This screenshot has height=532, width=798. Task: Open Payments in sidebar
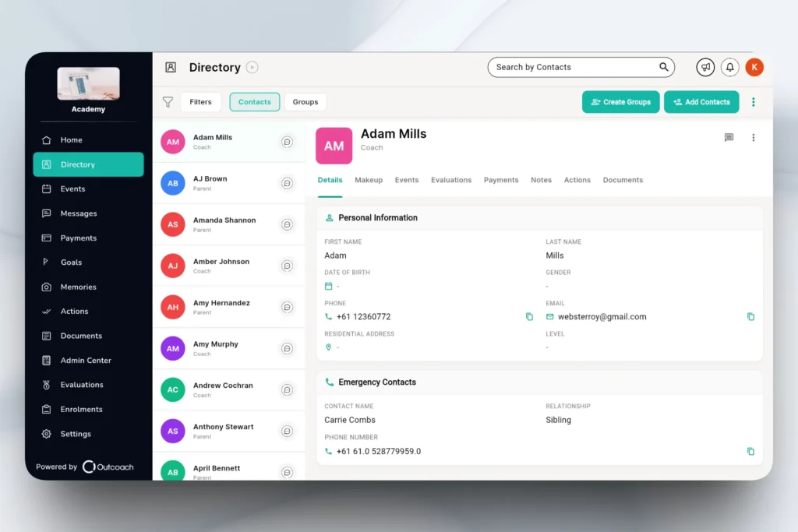89,238
